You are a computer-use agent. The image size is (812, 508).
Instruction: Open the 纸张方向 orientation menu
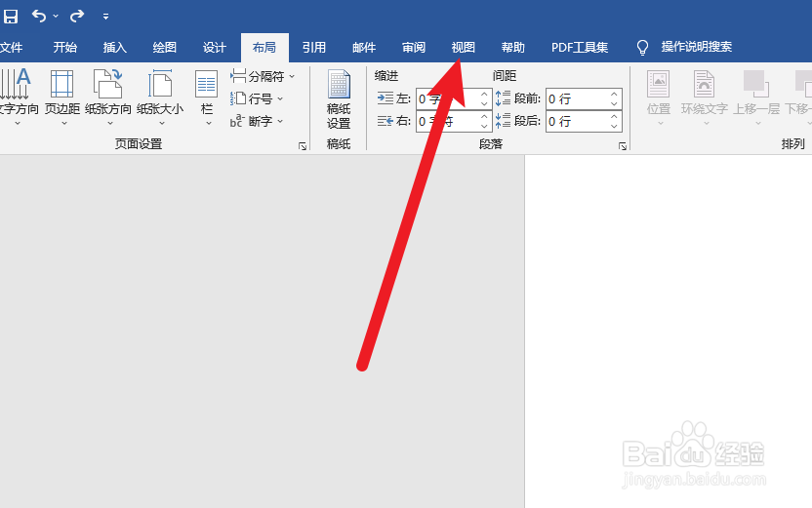[108, 98]
